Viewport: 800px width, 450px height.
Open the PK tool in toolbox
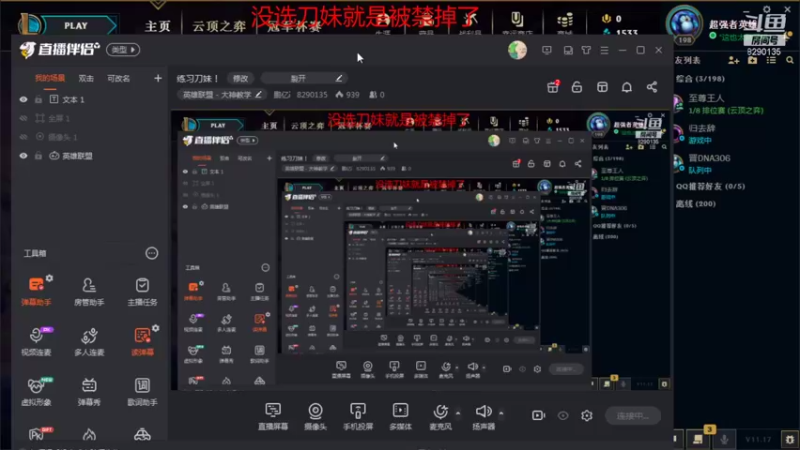click(x=36, y=434)
